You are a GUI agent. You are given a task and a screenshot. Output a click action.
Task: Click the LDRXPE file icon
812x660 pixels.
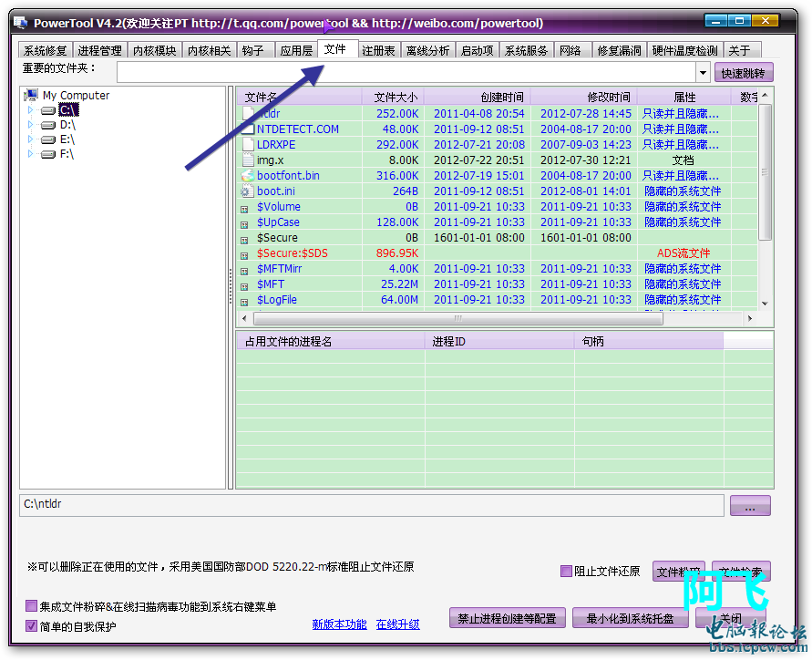[x=248, y=145]
